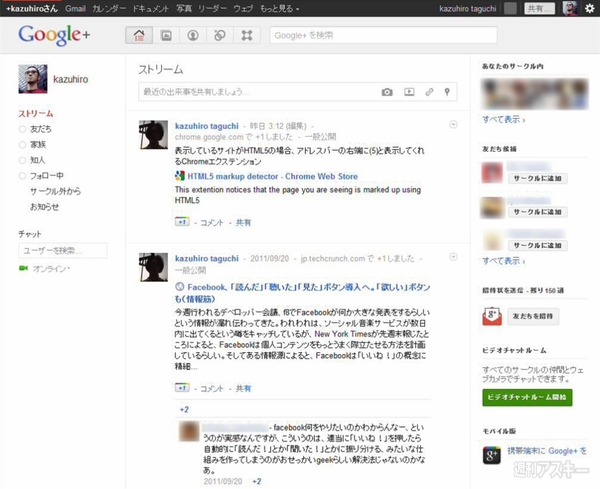600x489 pixels.
Task: Focus the share box 最近の出来事を共有しましょう
Action: point(298,92)
